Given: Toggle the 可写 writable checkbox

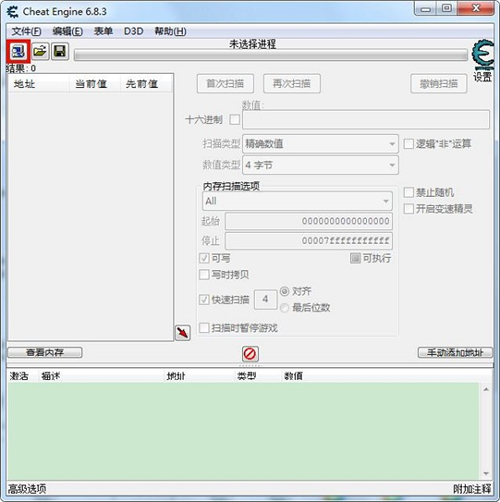Looking at the screenshot, I should 204,258.
